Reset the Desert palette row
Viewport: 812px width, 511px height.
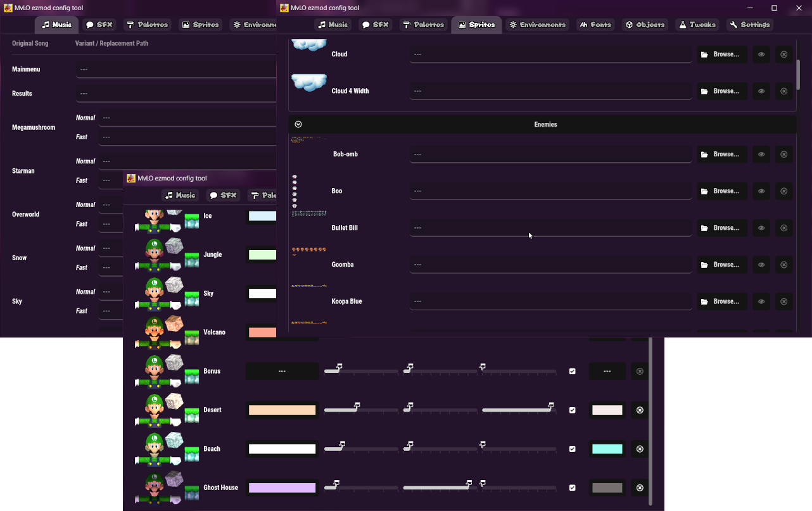[640, 410]
